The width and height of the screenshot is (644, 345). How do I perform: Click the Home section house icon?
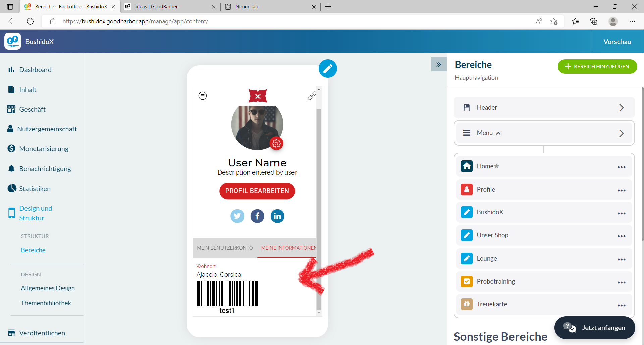tap(467, 166)
